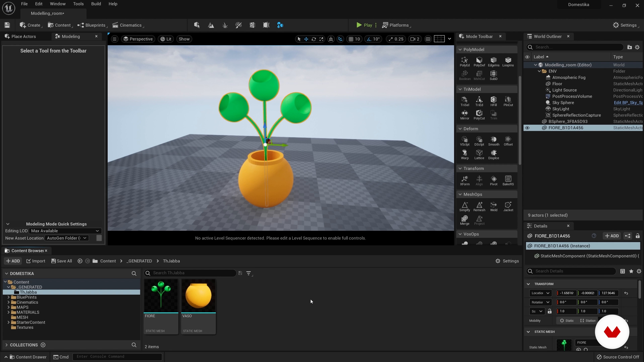Open the File menu

coord(24,4)
